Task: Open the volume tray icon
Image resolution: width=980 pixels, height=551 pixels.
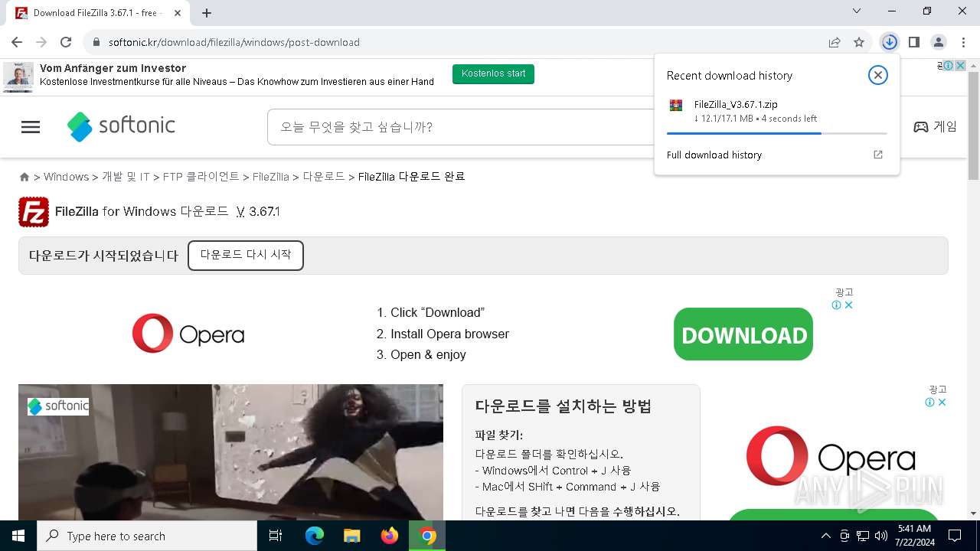Action: point(881,536)
